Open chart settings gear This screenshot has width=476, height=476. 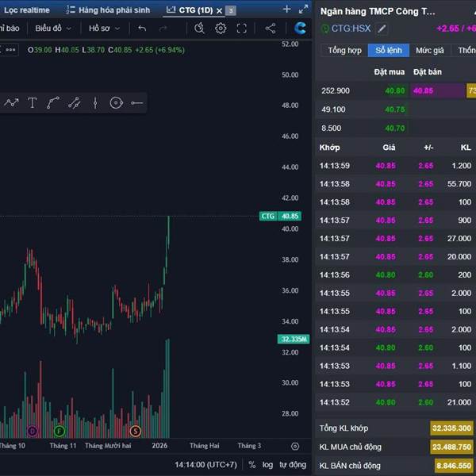tap(221, 29)
